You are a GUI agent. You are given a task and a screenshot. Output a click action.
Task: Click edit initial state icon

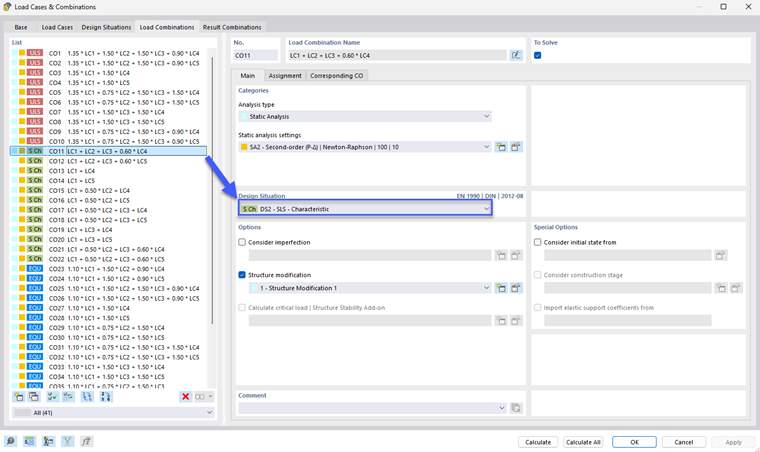coord(721,255)
